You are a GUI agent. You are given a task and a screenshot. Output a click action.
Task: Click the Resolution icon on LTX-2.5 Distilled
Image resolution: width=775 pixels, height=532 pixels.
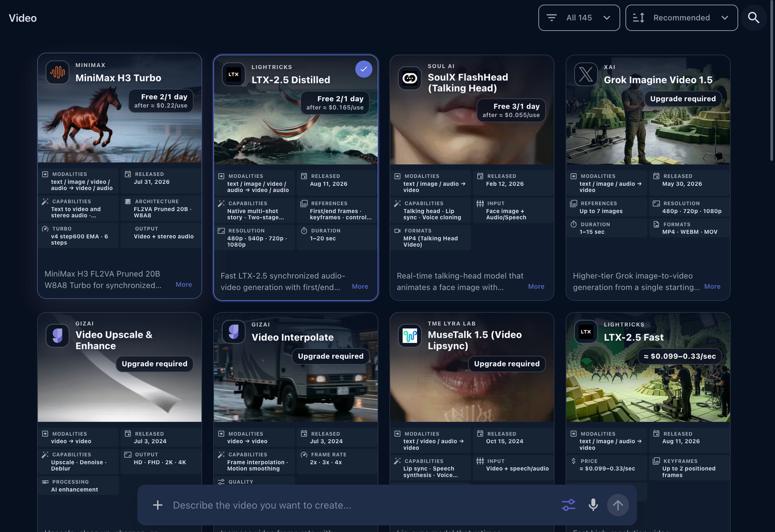pos(221,231)
